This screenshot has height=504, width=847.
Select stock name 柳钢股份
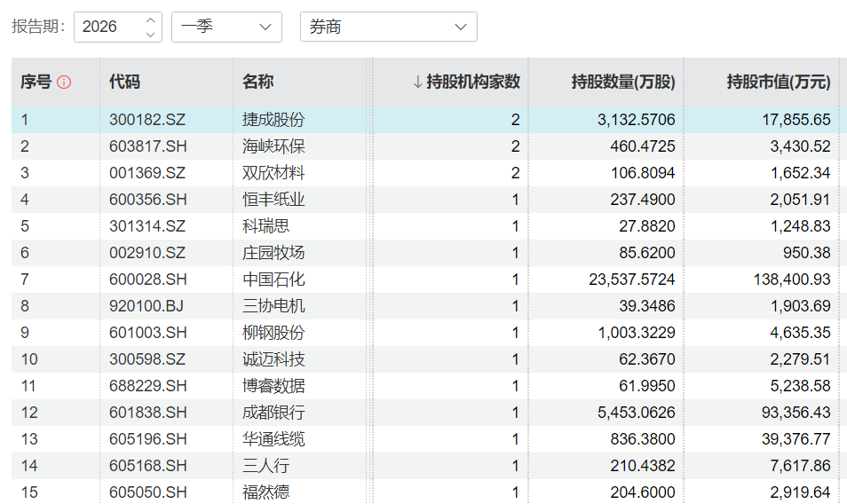273,333
